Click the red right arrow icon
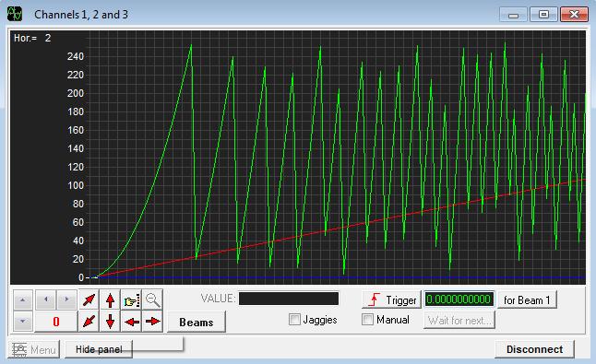 (x=153, y=322)
